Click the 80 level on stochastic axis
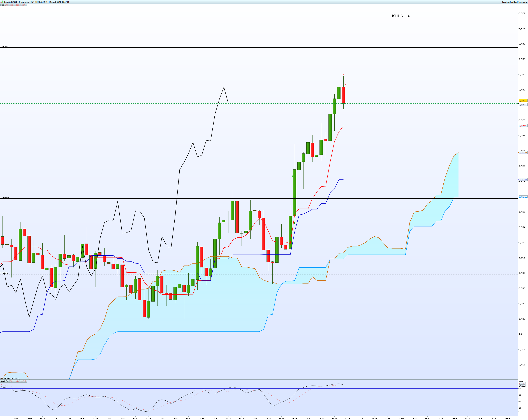Image resolution: width=528 pixels, height=420 pixels. (520, 388)
